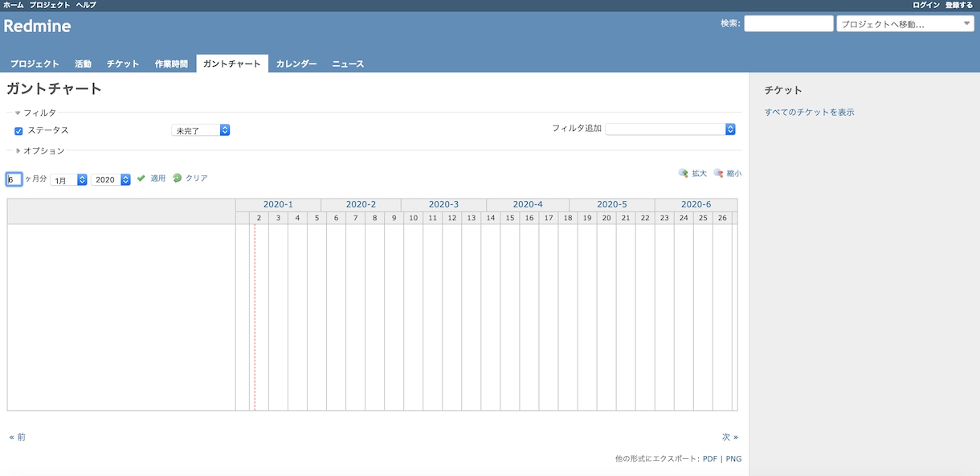This screenshot has height=476, width=980.
Task: Click すべてのチケットを表示 link
Action: point(810,113)
